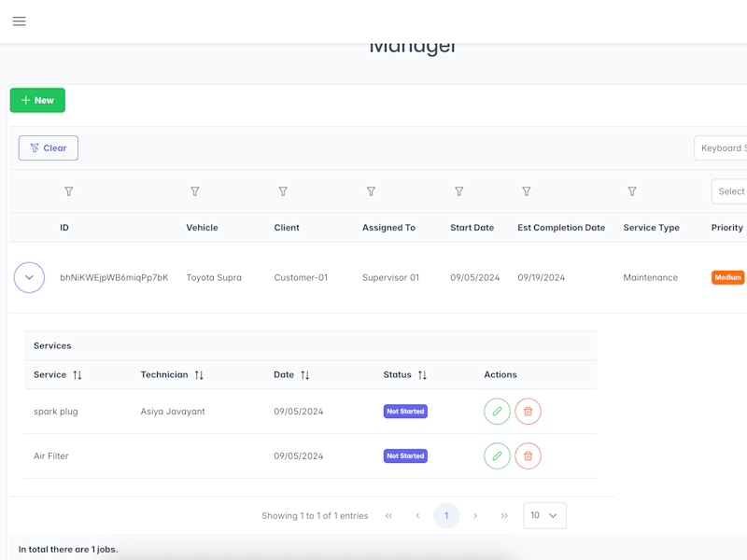
Task: Select page 1 in paginator
Action: click(446, 516)
